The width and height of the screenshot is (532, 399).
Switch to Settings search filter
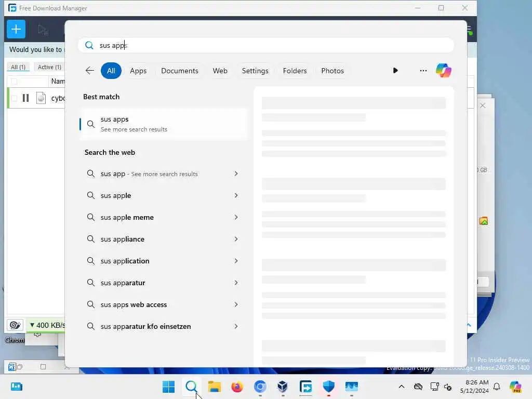[x=255, y=71]
